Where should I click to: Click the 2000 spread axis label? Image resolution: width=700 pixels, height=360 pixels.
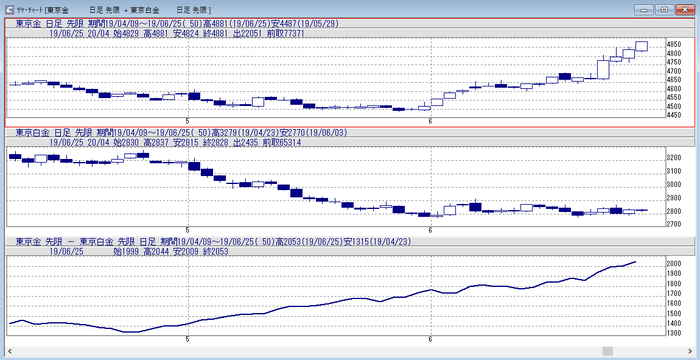674,264
